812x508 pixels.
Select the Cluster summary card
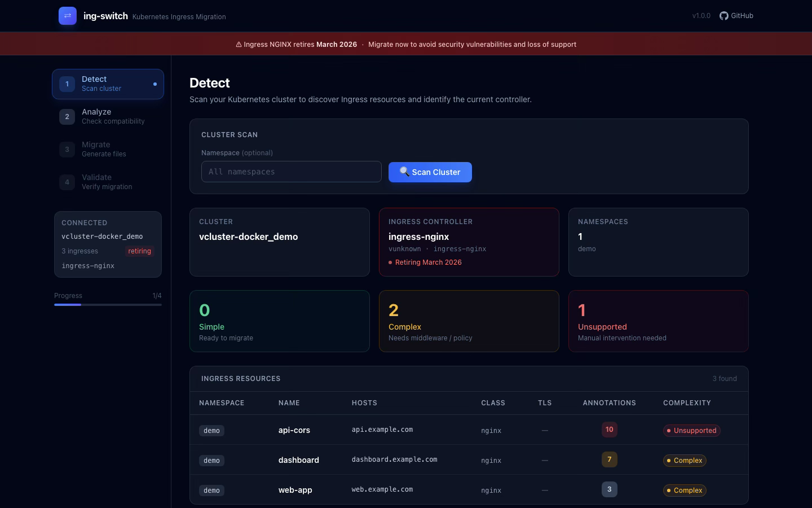pos(280,242)
